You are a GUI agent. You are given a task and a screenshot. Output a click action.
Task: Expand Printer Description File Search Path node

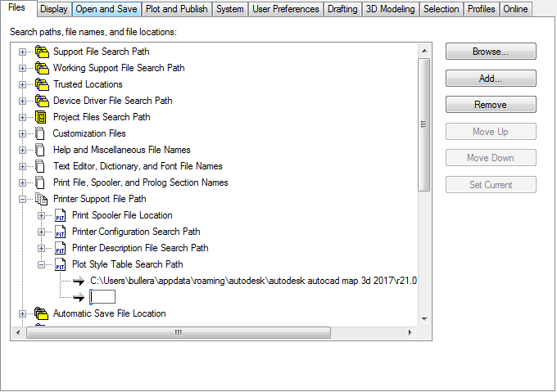point(41,248)
